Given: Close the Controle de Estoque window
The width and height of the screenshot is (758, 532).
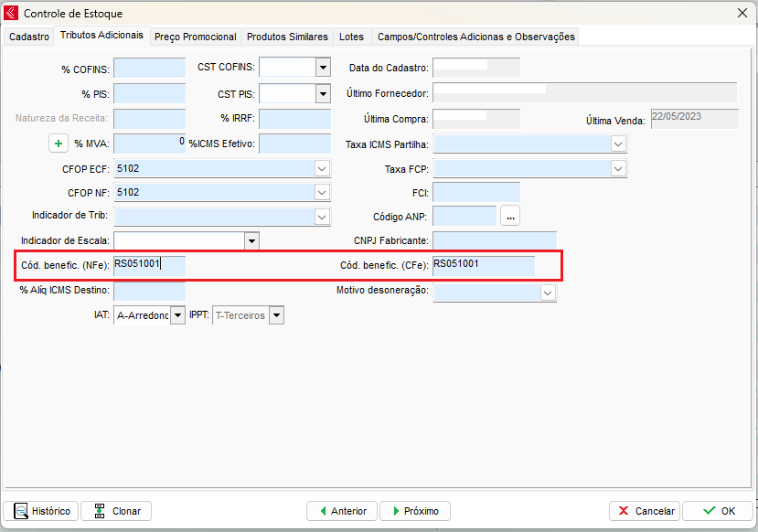Looking at the screenshot, I should (x=741, y=13).
